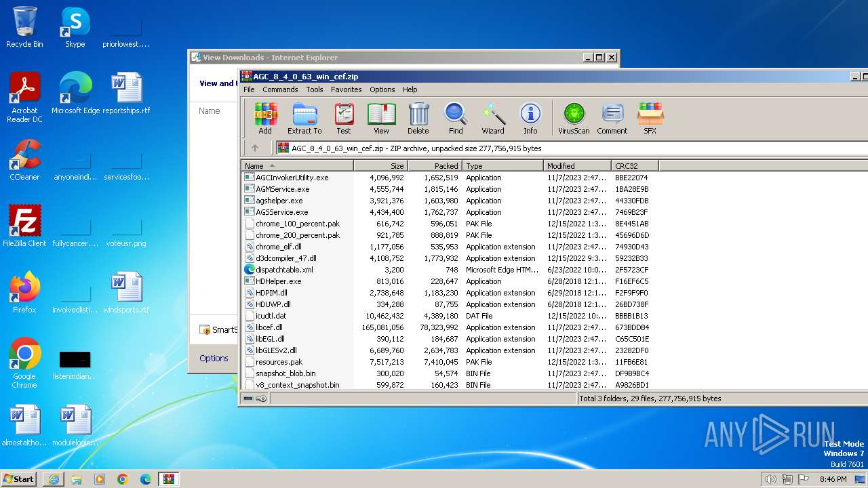Click the View book icon

(381, 119)
